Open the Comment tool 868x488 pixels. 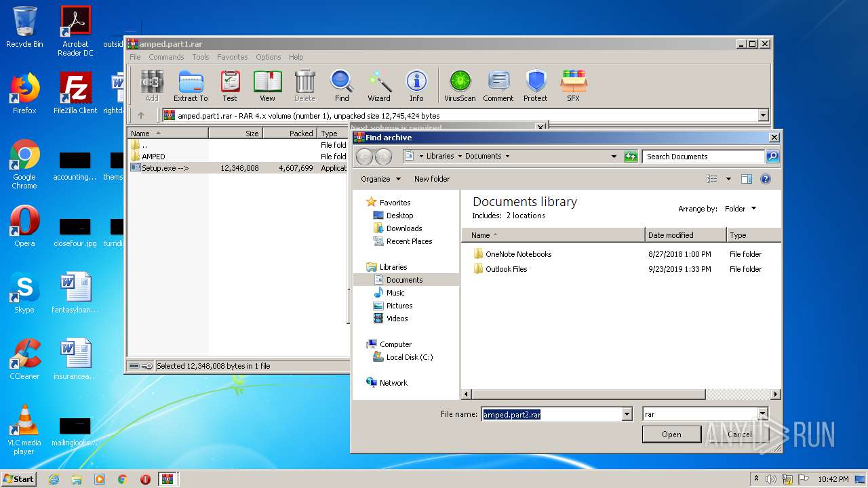[498, 86]
